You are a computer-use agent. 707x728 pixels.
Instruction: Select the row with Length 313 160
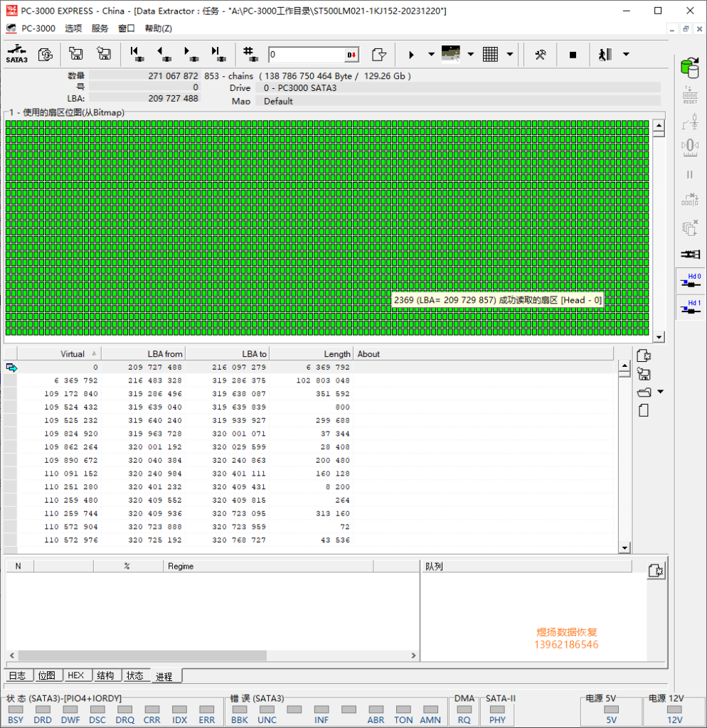coord(309,513)
